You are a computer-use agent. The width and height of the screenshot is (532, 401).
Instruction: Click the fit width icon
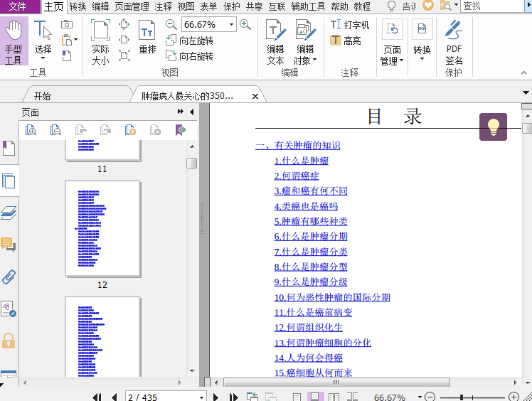(124, 40)
